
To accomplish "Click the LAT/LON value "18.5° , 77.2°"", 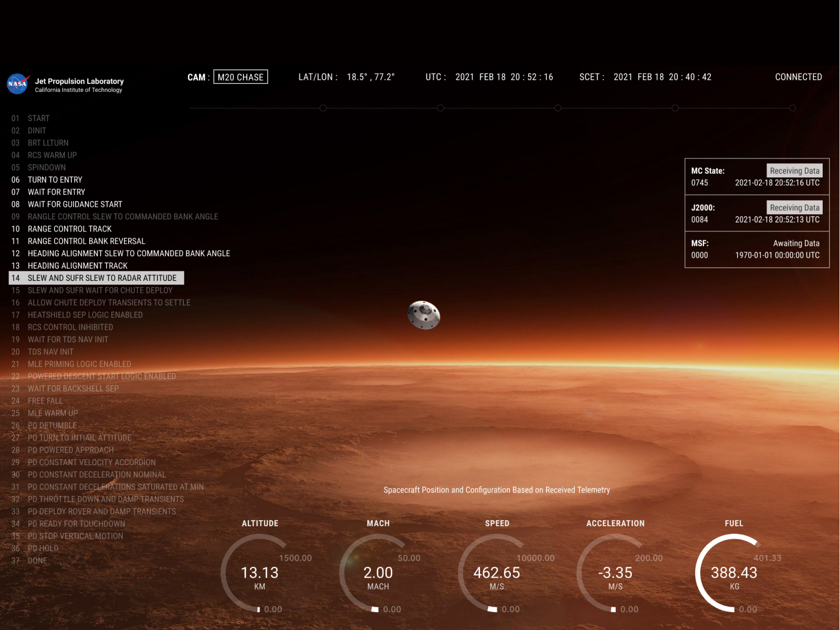I will [x=371, y=77].
